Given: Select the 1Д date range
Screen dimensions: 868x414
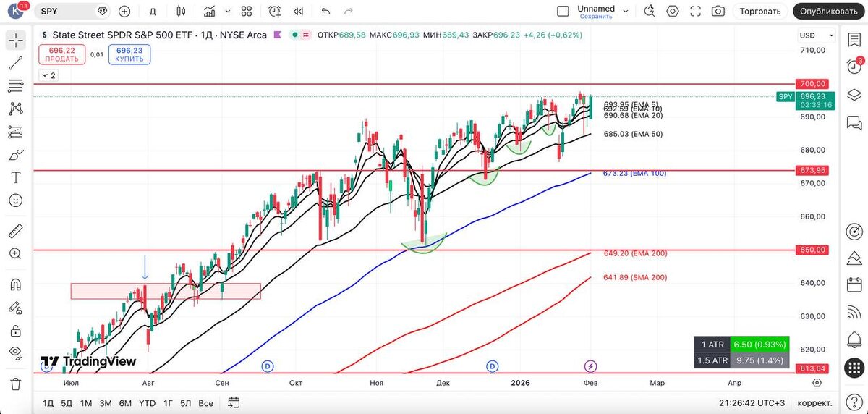Looking at the screenshot, I should [x=48, y=402].
